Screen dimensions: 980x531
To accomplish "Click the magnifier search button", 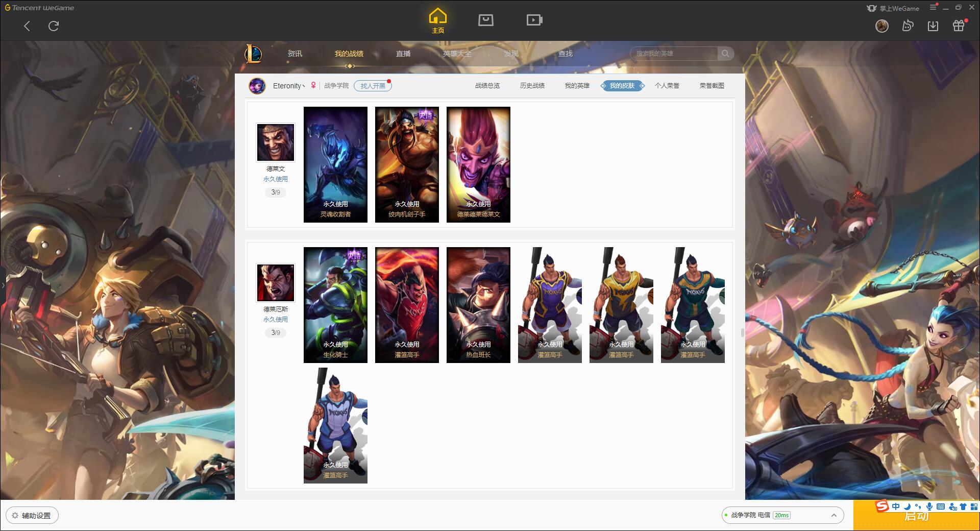I will point(725,54).
